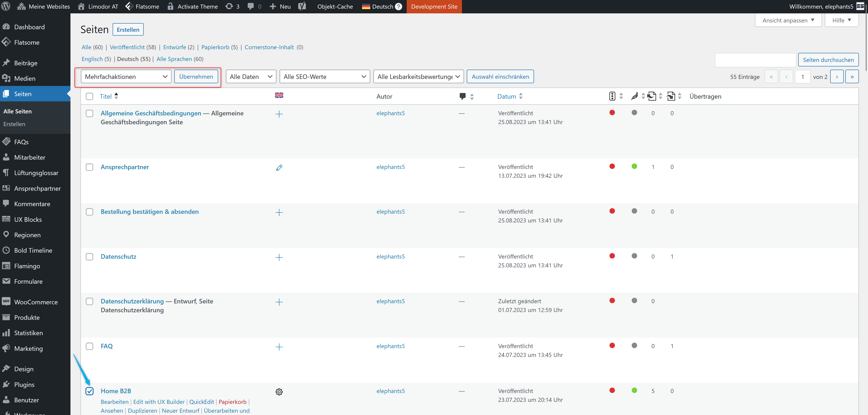
Task: Click the English flag column header
Action: (279, 95)
